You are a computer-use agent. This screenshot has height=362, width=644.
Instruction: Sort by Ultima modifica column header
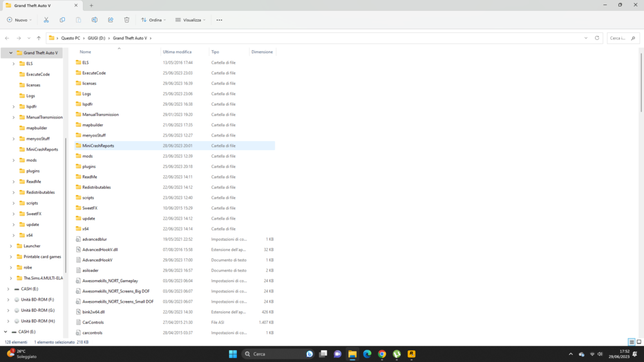pos(177,52)
